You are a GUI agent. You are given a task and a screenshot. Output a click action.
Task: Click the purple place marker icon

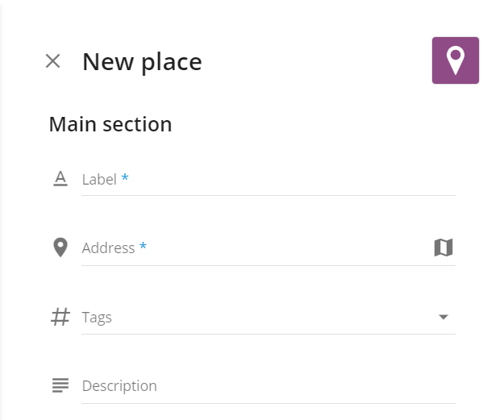(x=455, y=60)
